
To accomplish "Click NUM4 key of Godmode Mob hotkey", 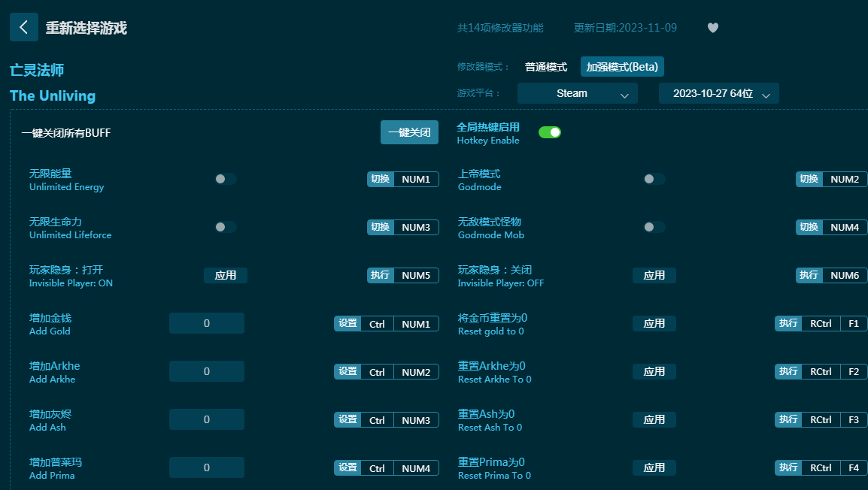I will [x=845, y=227].
